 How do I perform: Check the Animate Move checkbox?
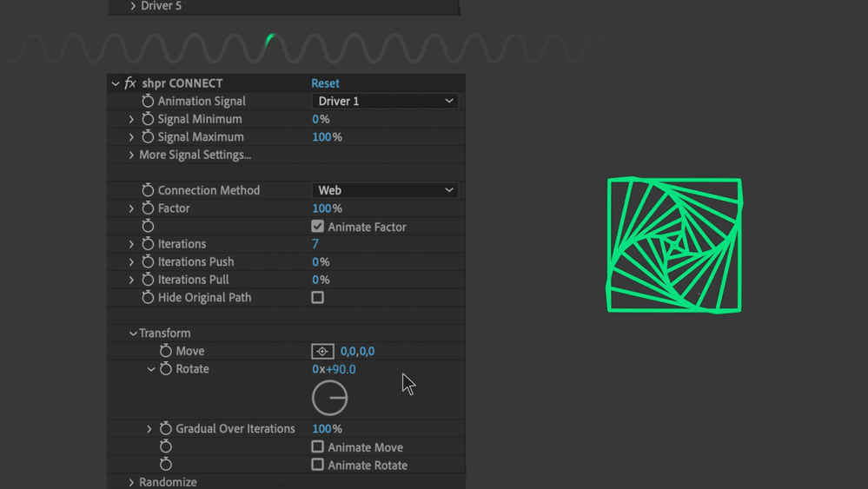click(x=318, y=446)
